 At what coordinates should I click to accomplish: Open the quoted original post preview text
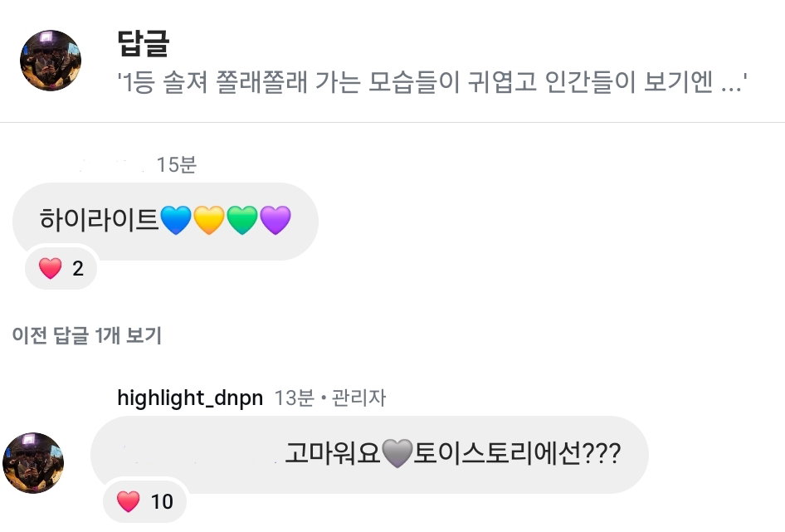pos(432,82)
